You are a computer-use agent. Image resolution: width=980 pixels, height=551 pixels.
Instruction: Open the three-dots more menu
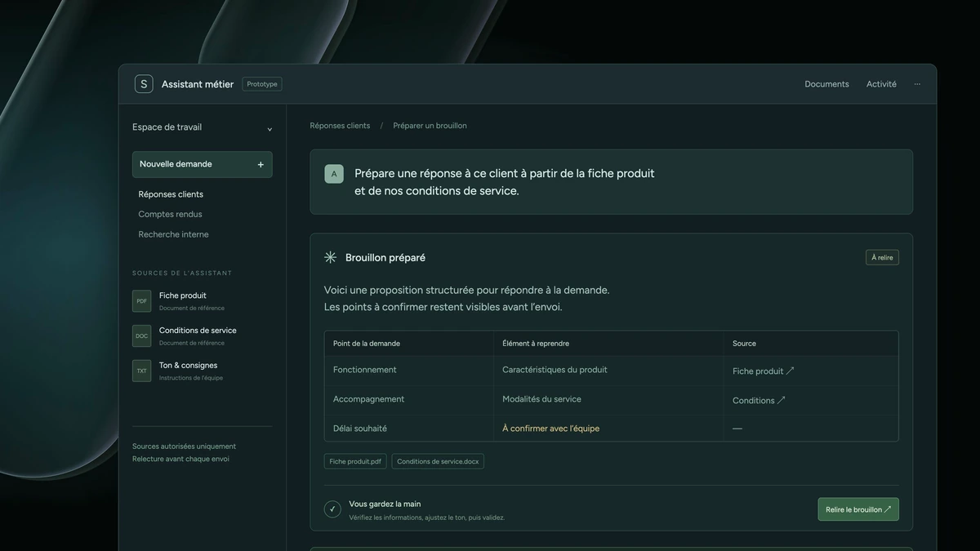point(917,84)
